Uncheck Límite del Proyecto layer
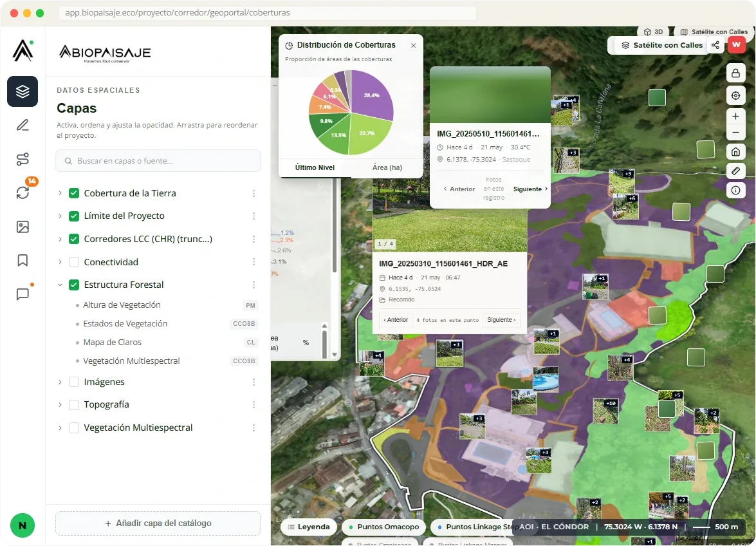756x546 pixels. point(74,216)
